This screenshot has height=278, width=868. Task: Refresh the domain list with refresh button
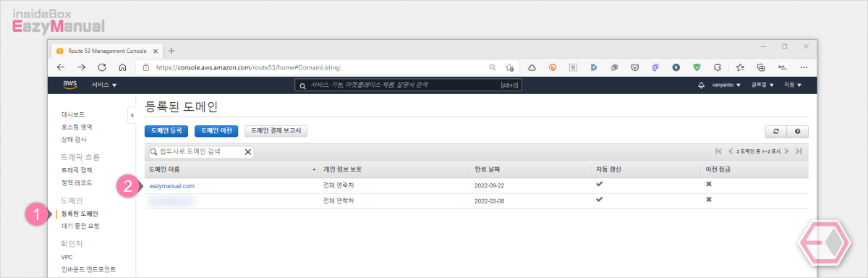(776, 131)
